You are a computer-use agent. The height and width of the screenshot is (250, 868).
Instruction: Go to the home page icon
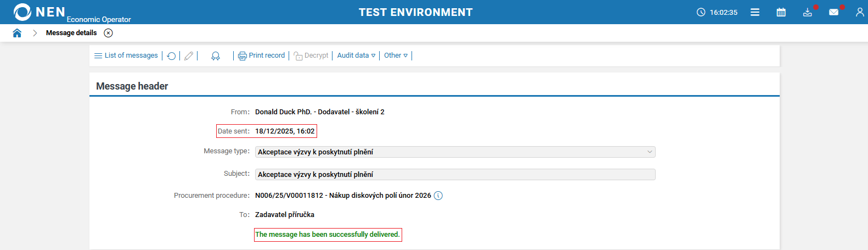[17, 33]
